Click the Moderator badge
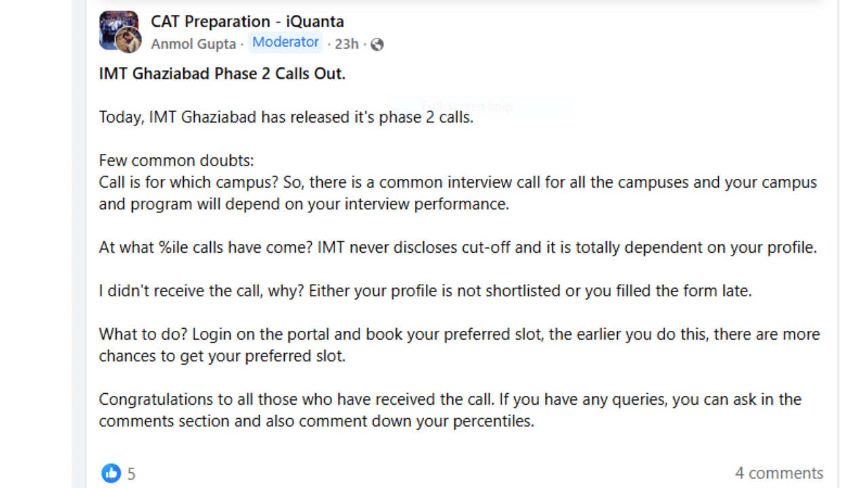Viewport: 868px width, 488px height. (285, 43)
